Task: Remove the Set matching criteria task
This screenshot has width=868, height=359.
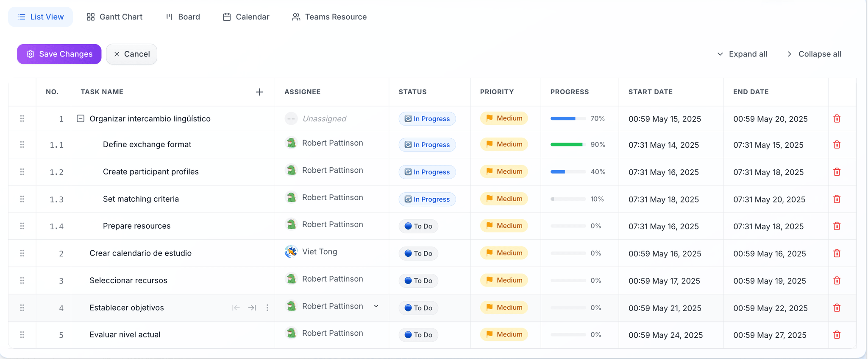Action: coord(837,199)
